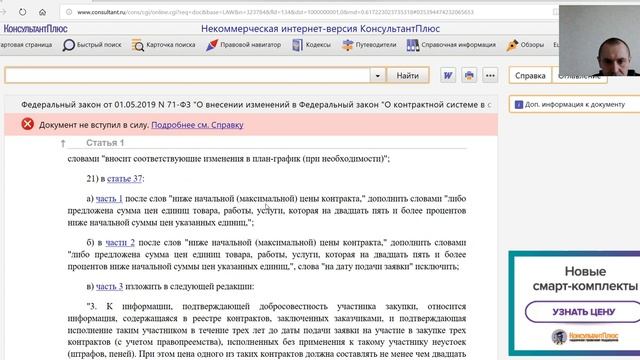Open Быстрый поиск magnifier icon
640x360 pixels.
[69, 45]
